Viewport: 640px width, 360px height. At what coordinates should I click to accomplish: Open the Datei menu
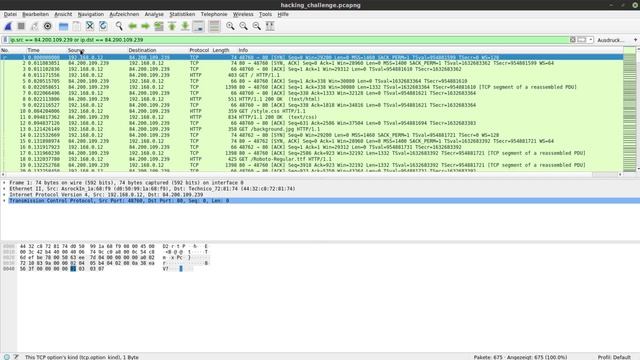(10, 14)
